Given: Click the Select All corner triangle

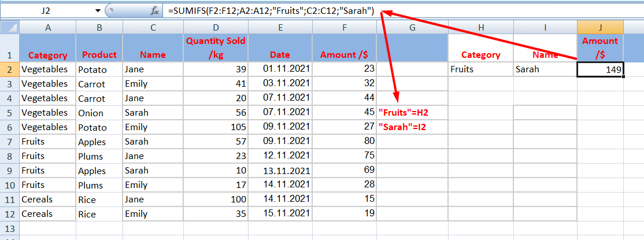Looking at the screenshot, I should [9, 27].
